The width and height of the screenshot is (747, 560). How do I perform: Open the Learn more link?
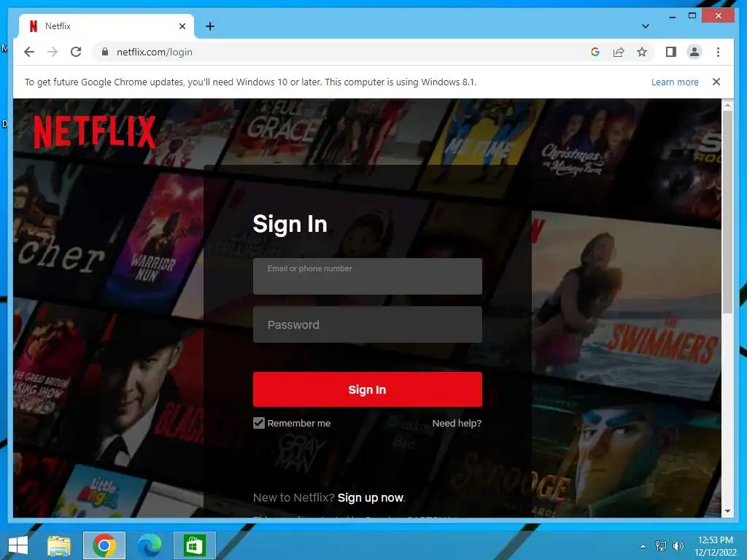pos(675,82)
